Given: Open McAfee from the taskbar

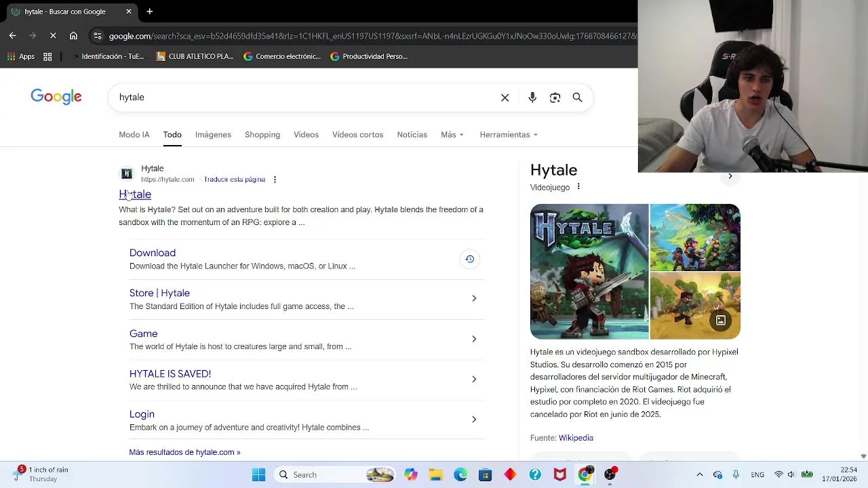Looking at the screenshot, I should pos(559,474).
